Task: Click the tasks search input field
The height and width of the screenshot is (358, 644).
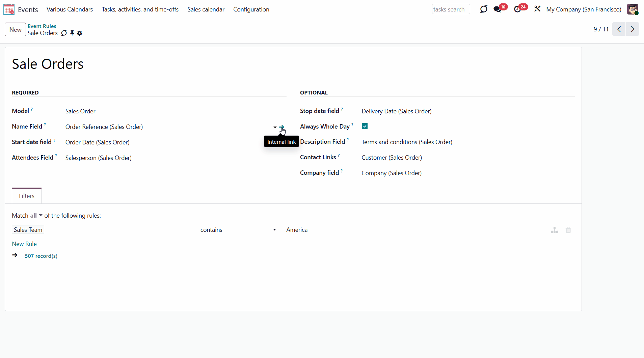Action: 451,9
